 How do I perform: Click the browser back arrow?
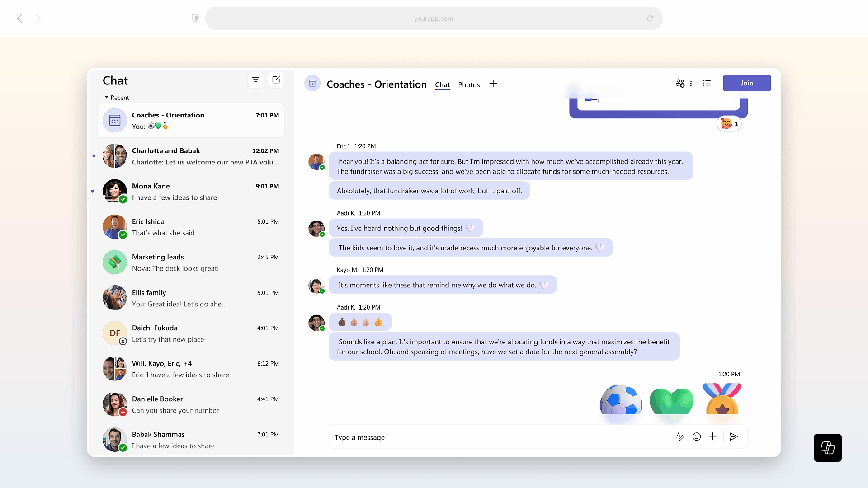tap(19, 19)
